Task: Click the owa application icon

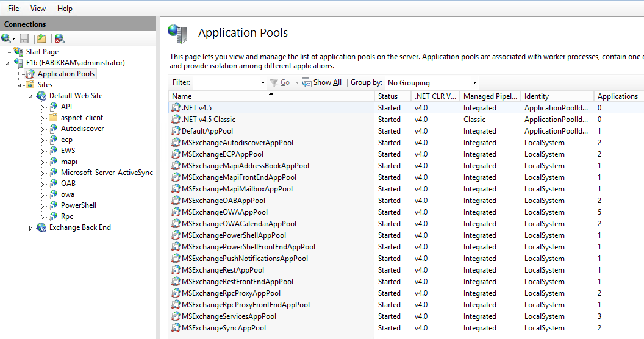Action: (x=53, y=194)
